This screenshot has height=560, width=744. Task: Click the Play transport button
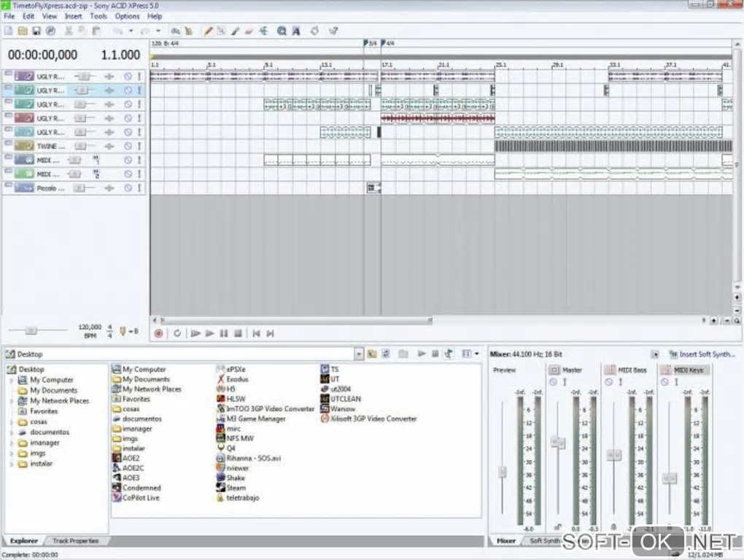(209, 333)
